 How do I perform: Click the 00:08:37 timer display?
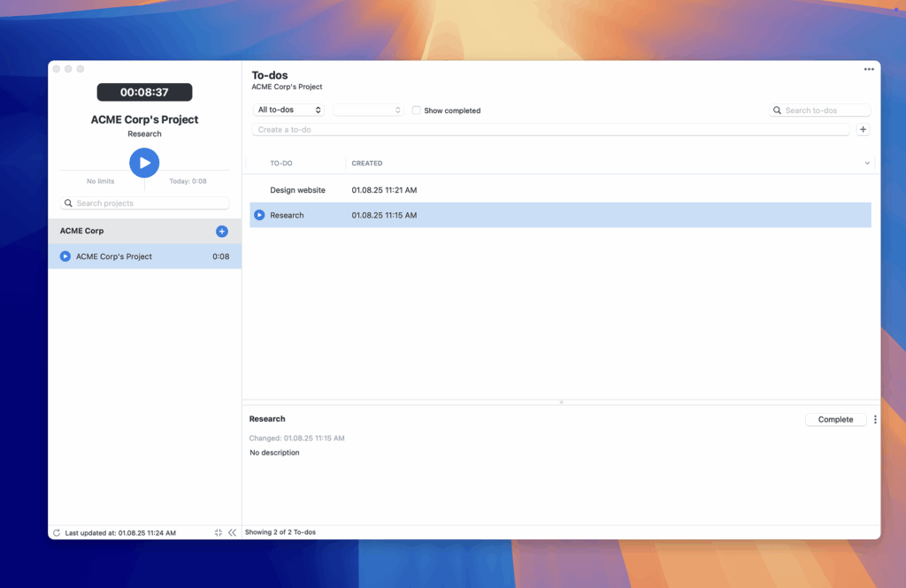(x=144, y=92)
